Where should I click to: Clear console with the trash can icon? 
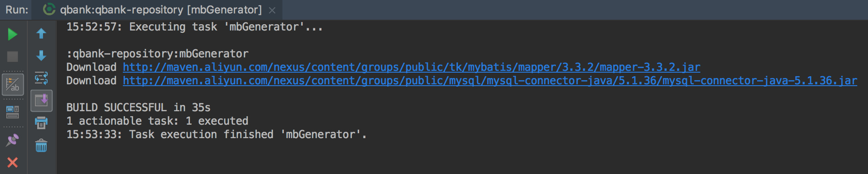[41, 145]
